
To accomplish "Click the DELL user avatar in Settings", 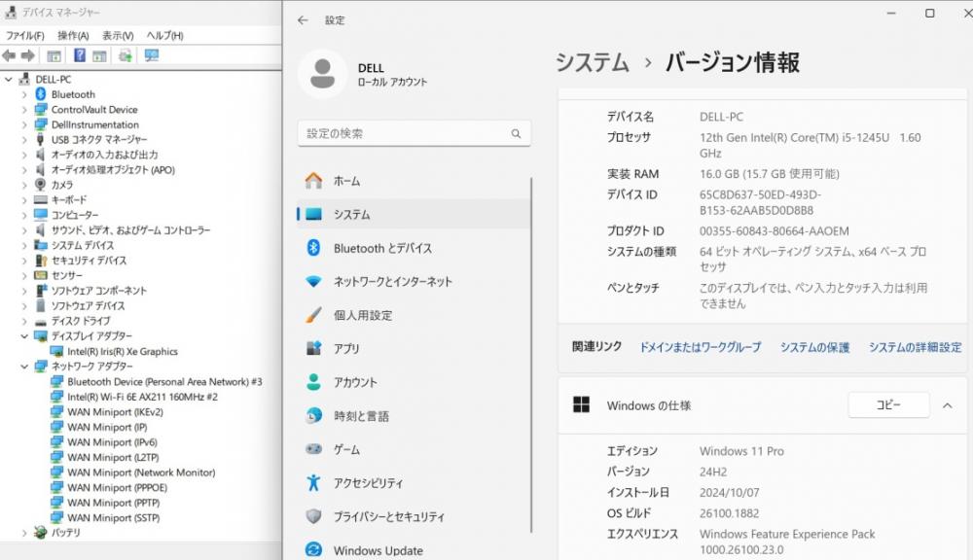I will click(x=322, y=74).
